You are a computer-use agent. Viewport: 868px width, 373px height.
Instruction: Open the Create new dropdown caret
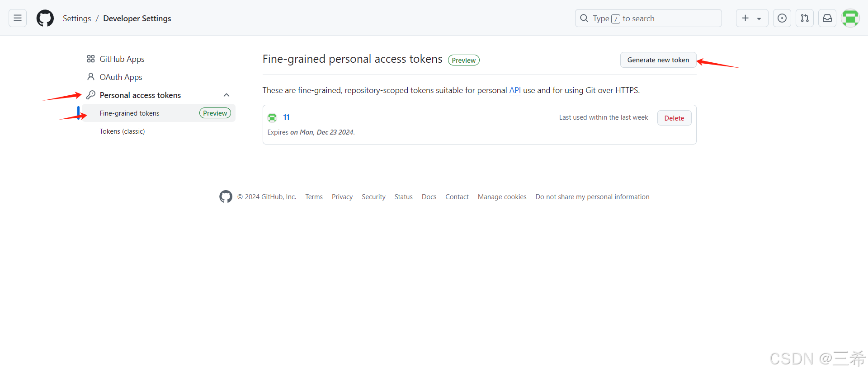coord(759,19)
